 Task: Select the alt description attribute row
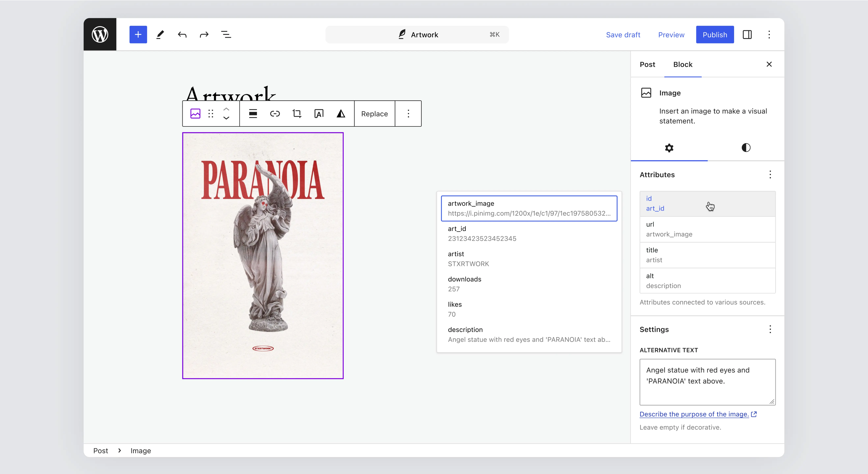pyautogui.click(x=708, y=281)
